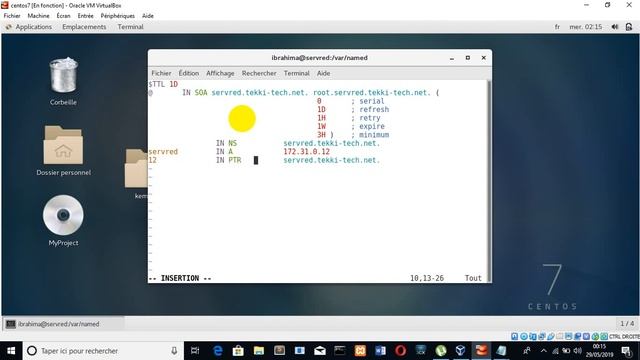Click the terminal title bar ibrahima@servred:/var/named
This screenshot has height=360, width=640.
(x=320, y=58)
